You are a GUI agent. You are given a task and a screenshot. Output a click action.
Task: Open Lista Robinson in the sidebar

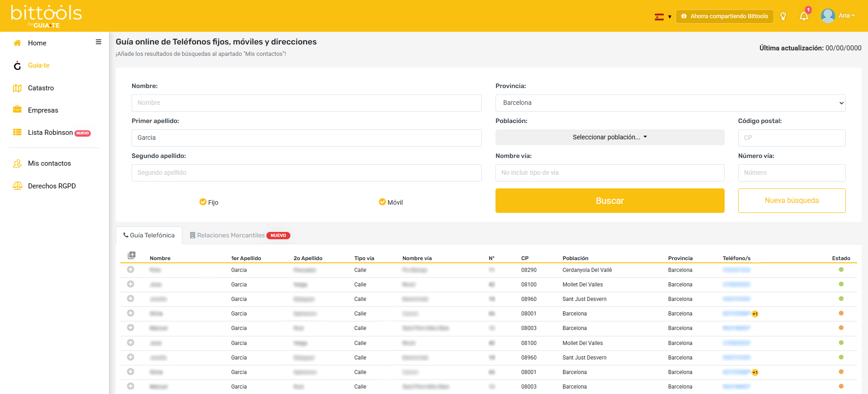50,133
